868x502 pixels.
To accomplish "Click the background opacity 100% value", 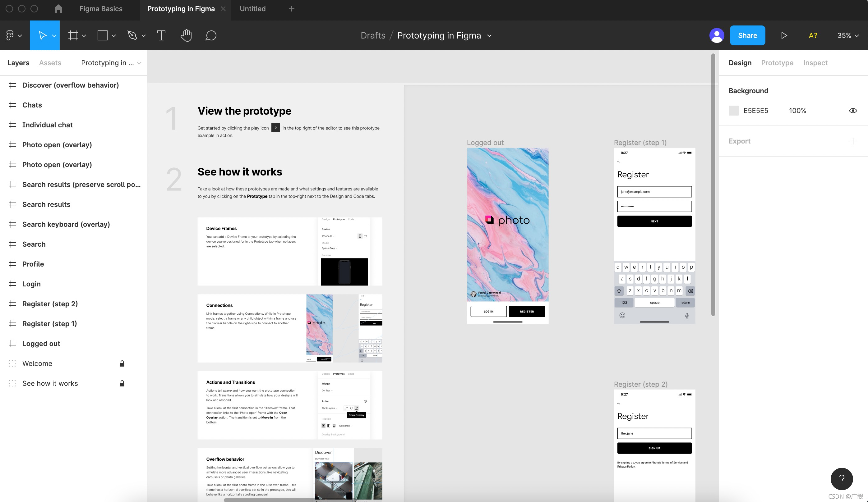I will click(797, 111).
